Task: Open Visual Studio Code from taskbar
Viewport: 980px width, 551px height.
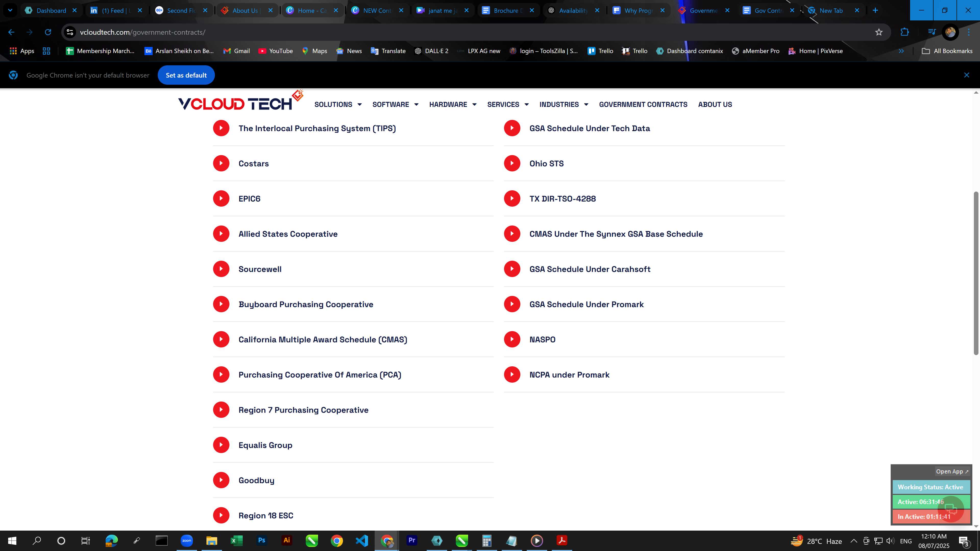Action: click(362, 541)
